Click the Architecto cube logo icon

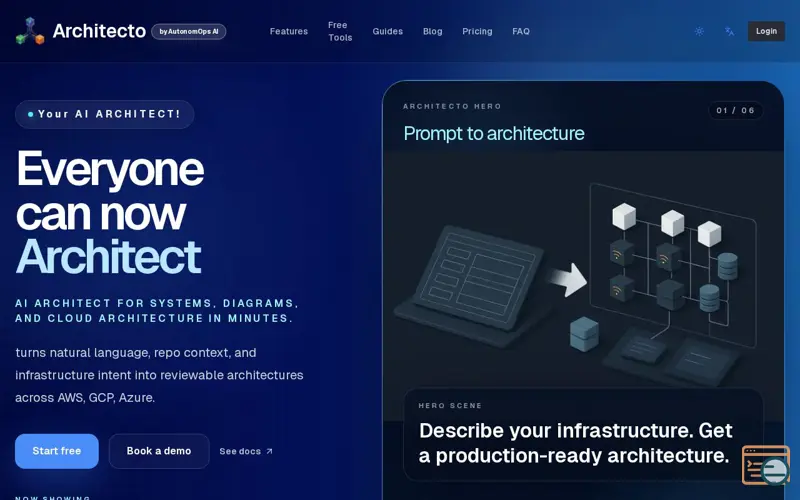pyautogui.click(x=30, y=31)
